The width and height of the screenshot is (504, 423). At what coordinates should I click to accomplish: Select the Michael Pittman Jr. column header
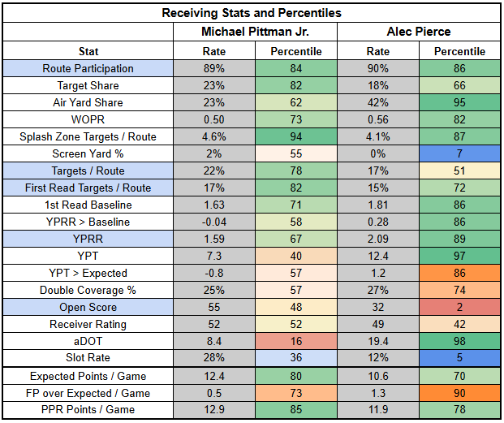click(x=256, y=31)
